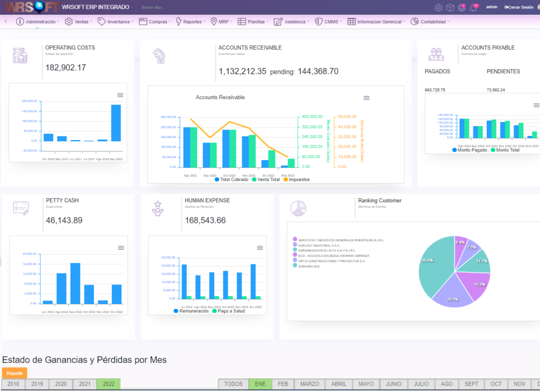Image resolution: width=540 pixels, height=392 pixels.
Task: Click Cerrar Sesión to log out
Action: coord(519,7)
